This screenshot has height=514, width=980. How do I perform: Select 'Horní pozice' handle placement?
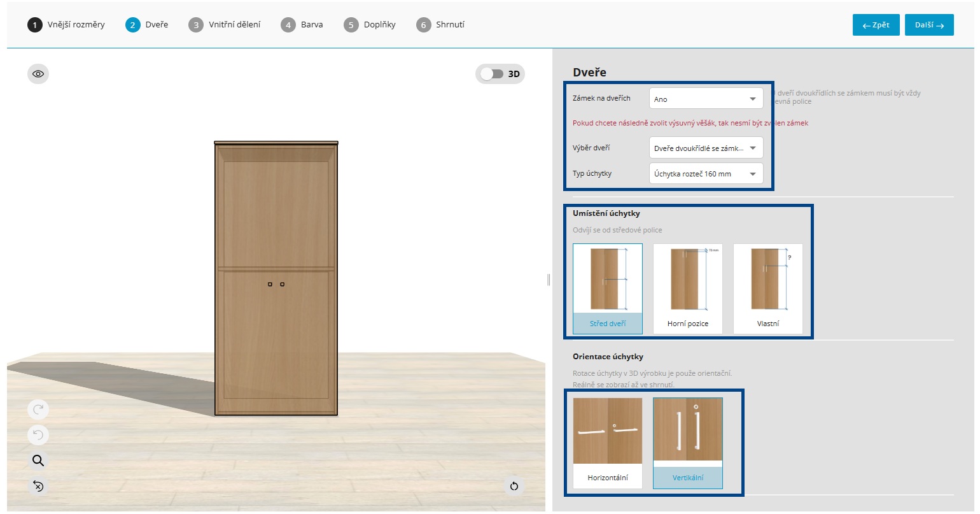688,289
